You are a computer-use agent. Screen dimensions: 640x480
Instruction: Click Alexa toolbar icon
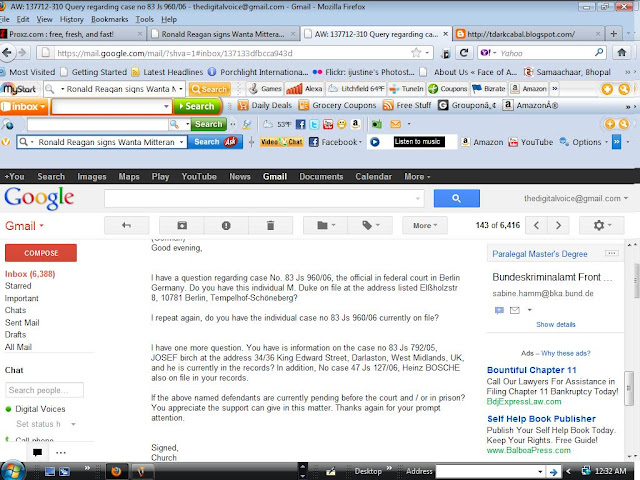[304, 89]
